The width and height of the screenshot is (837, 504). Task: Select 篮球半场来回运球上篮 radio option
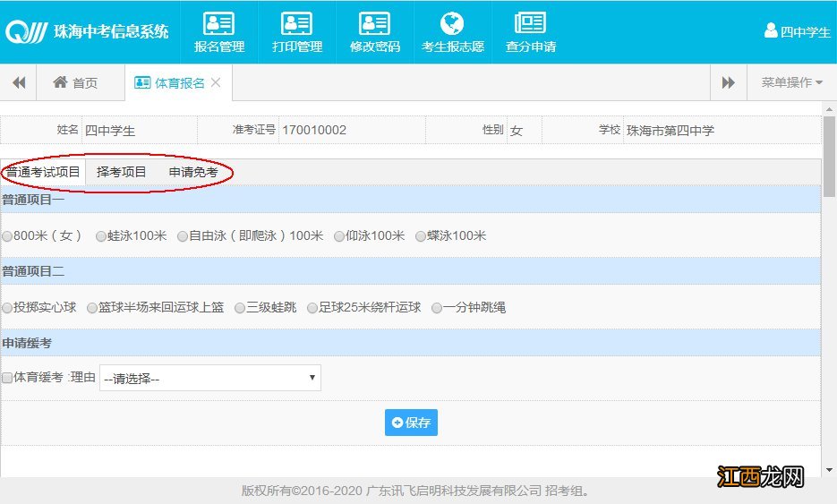tap(92, 308)
